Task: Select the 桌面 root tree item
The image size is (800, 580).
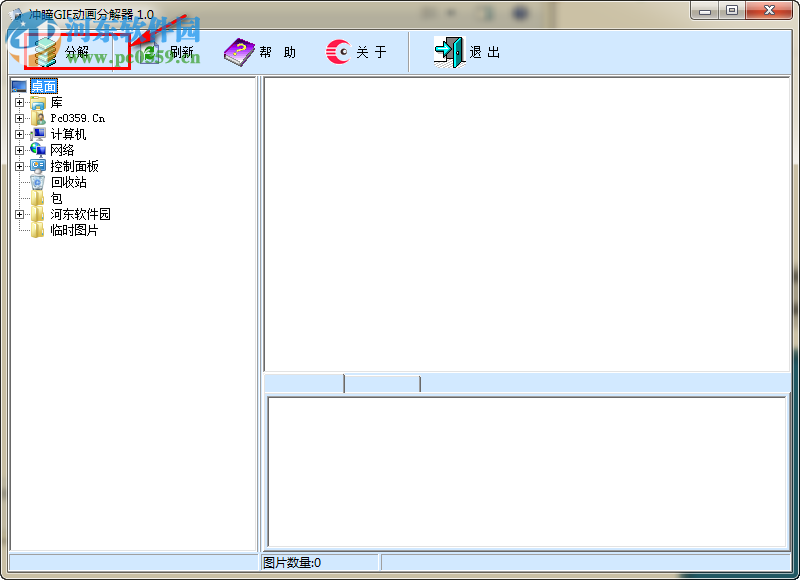Action: [42, 86]
